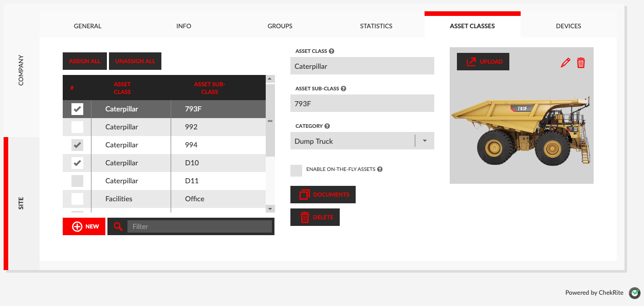
Task: Click the dump truck image thumbnail
Action: (521, 131)
